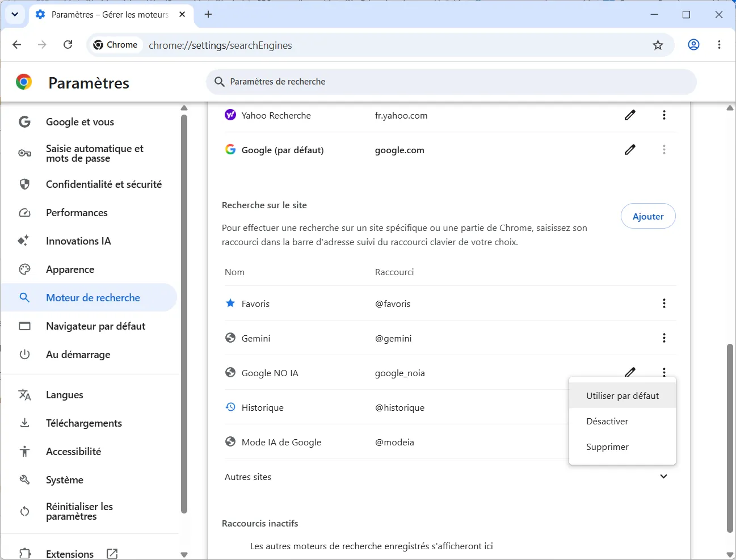Image resolution: width=736 pixels, height=560 pixels.
Task: Bookmark this page with the star icon
Action: click(658, 45)
